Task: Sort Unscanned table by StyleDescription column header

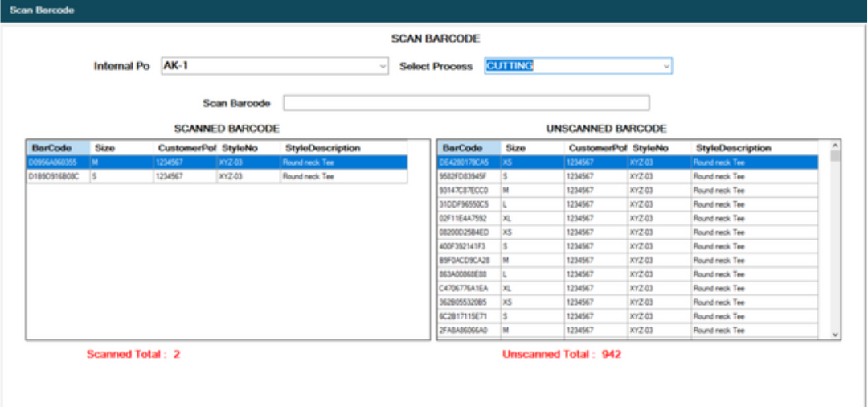Action: tap(755, 149)
